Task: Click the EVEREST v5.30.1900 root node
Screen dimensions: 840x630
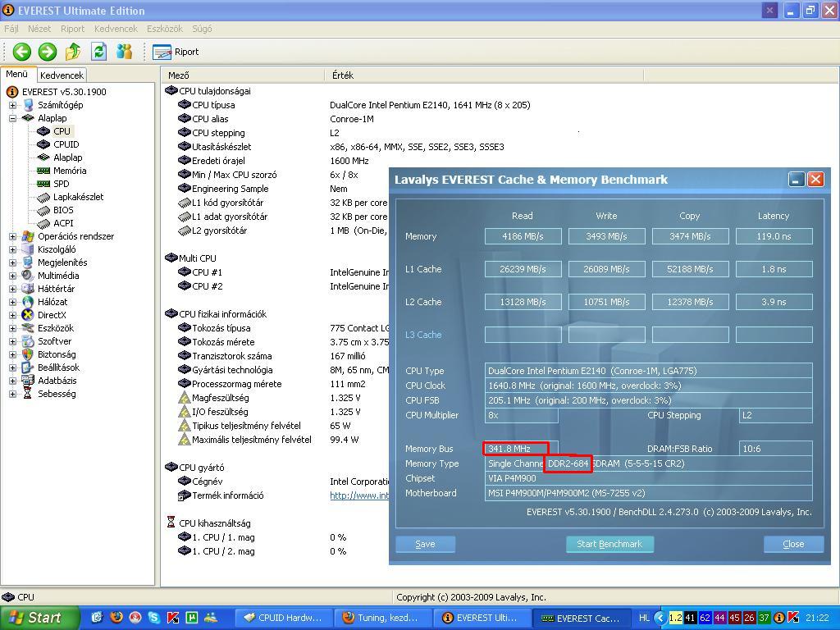Action: pyautogui.click(x=64, y=92)
